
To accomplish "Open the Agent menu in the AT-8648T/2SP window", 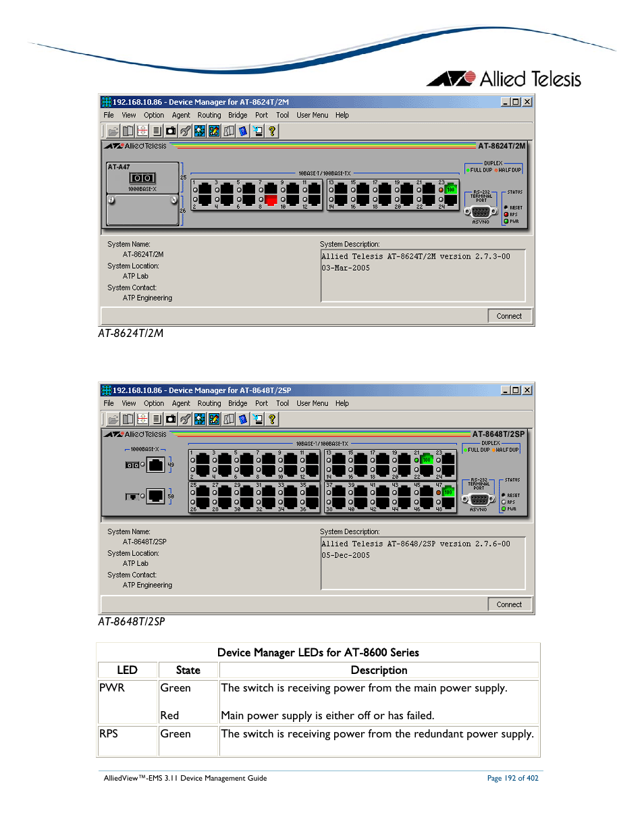I will pos(181,404).
